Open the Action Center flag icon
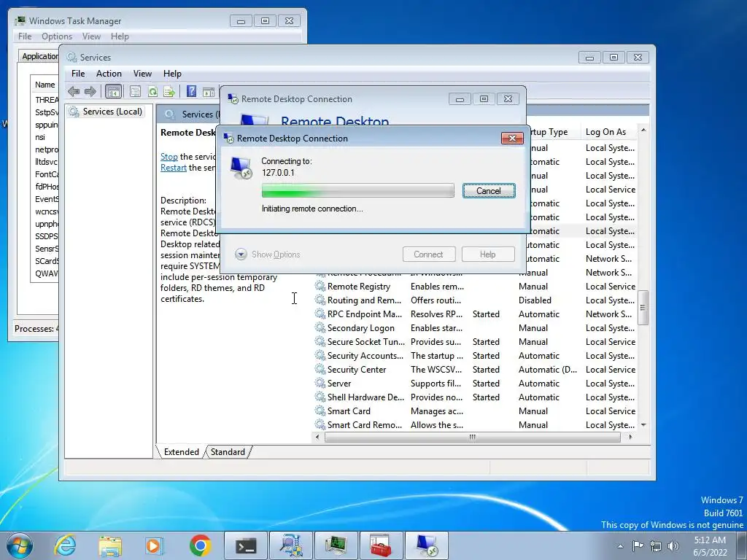The width and height of the screenshot is (747, 560). pyautogui.click(x=638, y=546)
